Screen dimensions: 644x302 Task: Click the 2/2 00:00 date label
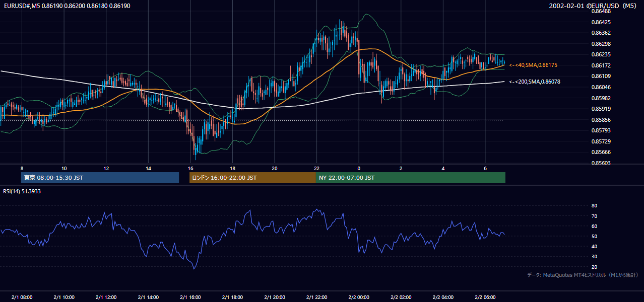(x=359, y=297)
